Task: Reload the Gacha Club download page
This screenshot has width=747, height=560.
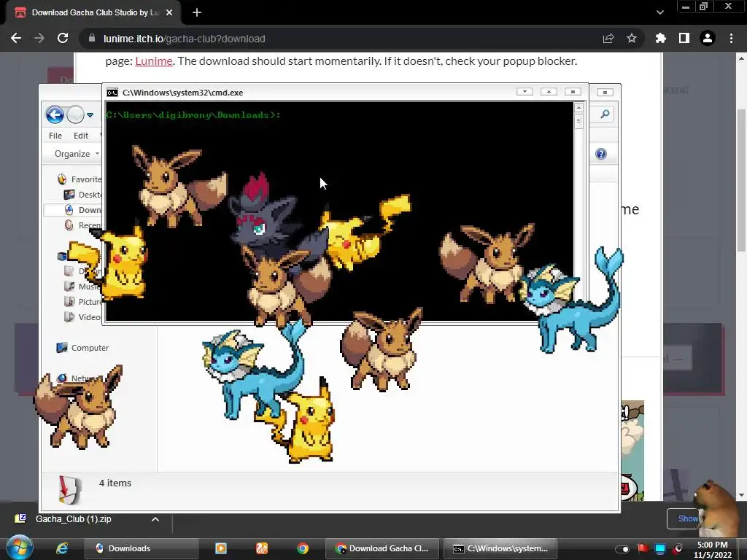Action: point(63,38)
